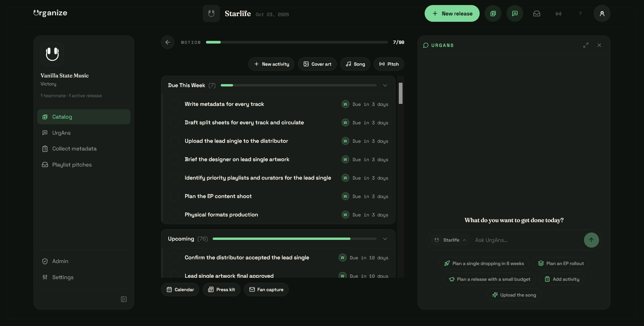Viewport: 644px width, 326px height.
Task: Click Due in 3 days on Write metadata row
Action: [370, 104]
